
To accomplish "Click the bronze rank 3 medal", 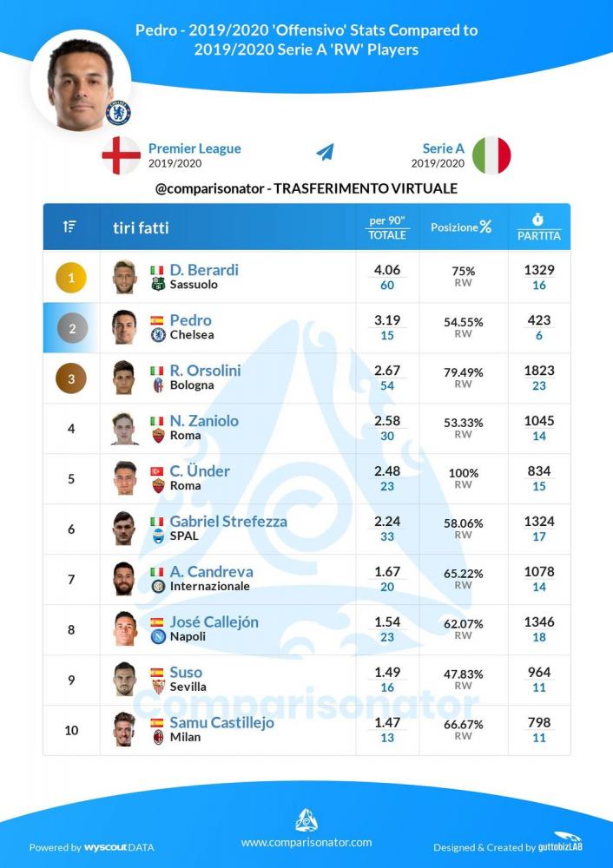I will pyautogui.click(x=71, y=378).
